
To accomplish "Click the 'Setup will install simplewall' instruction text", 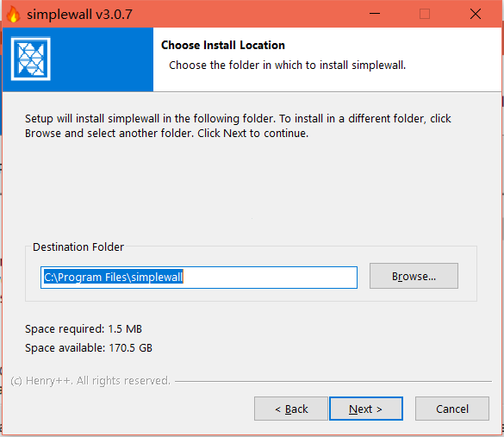I will tap(238, 126).
